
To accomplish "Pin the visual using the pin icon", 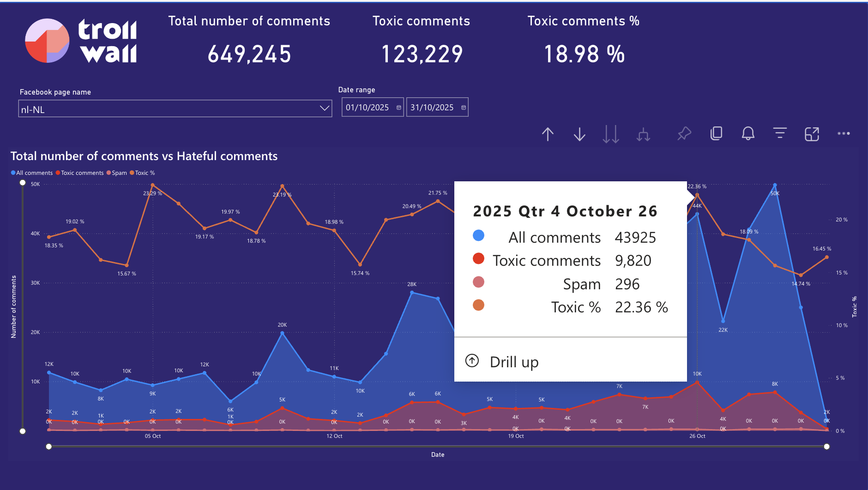I will (x=684, y=134).
